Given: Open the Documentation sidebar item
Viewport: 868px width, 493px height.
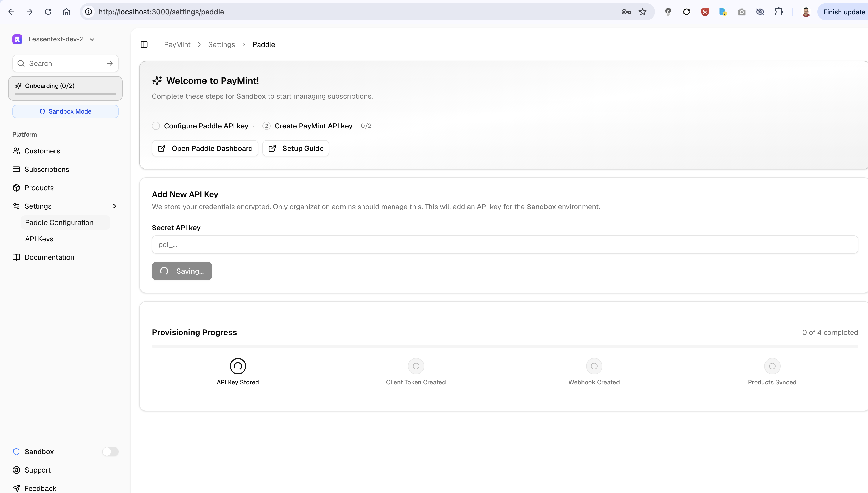Looking at the screenshot, I should (49, 257).
